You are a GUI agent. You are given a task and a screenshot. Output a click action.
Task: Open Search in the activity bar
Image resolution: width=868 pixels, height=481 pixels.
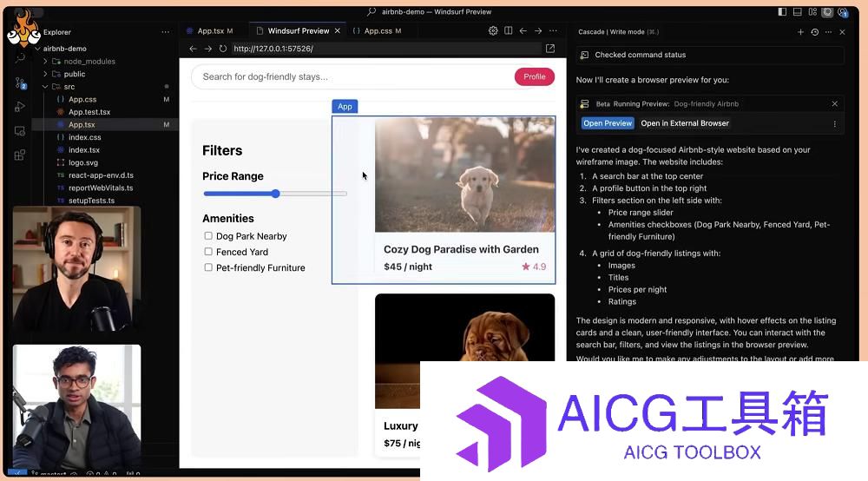(x=21, y=57)
